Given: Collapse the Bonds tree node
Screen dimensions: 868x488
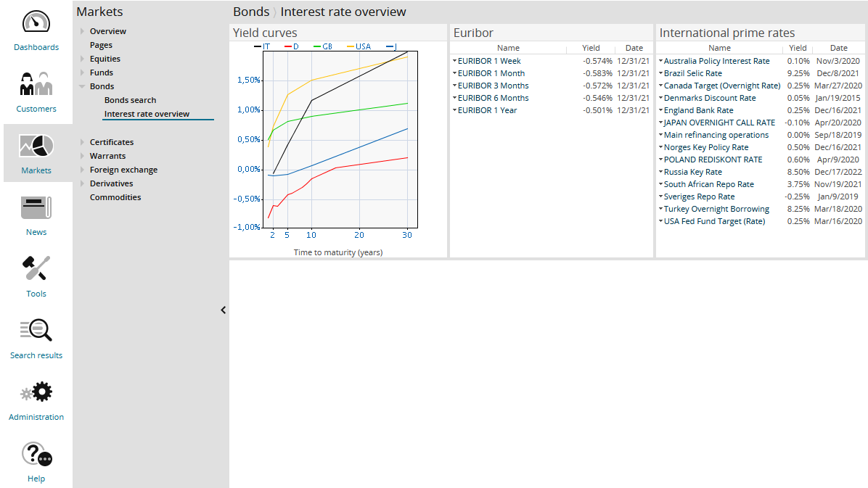Looking at the screenshot, I should [x=82, y=86].
